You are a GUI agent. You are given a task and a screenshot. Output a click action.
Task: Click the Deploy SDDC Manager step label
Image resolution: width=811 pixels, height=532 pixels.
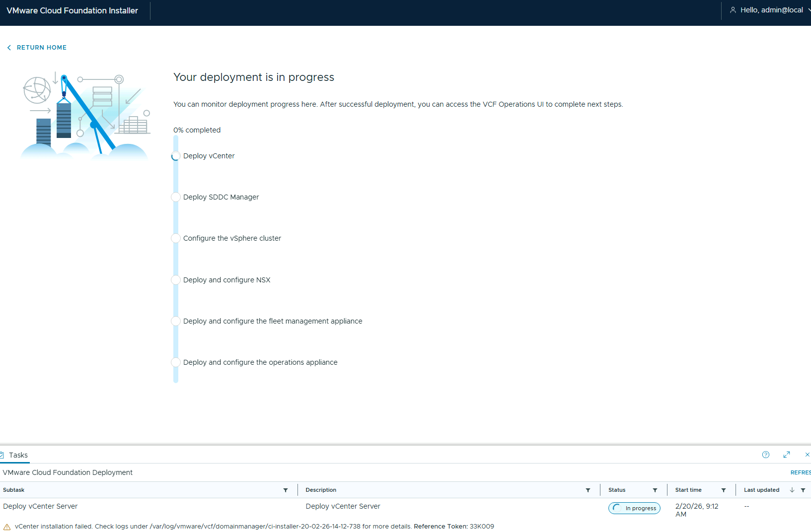coord(221,197)
